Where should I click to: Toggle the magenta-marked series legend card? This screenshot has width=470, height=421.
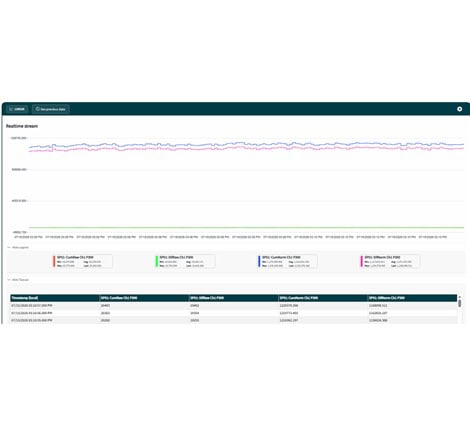(x=390, y=261)
